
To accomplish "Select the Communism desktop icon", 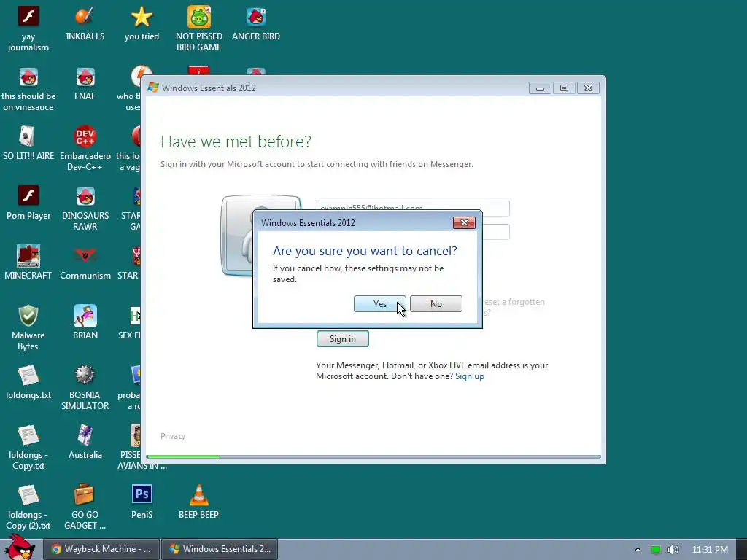I will pyautogui.click(x=85, y=262).
